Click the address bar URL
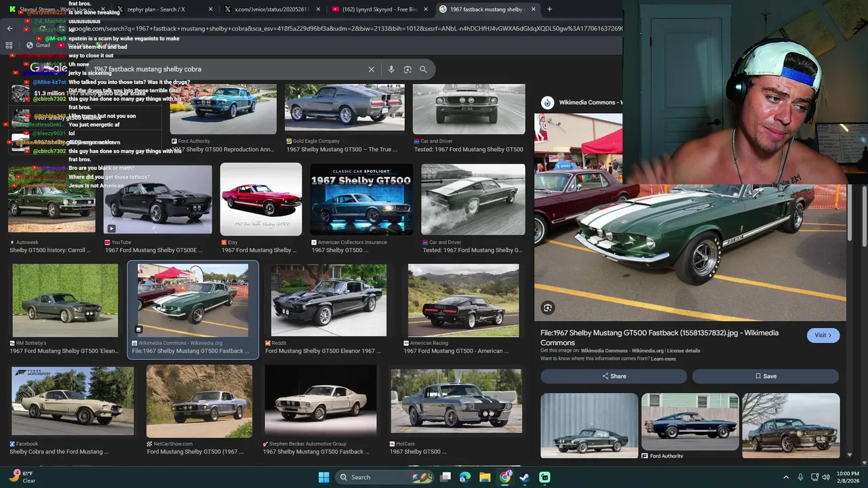 (346, 28)
